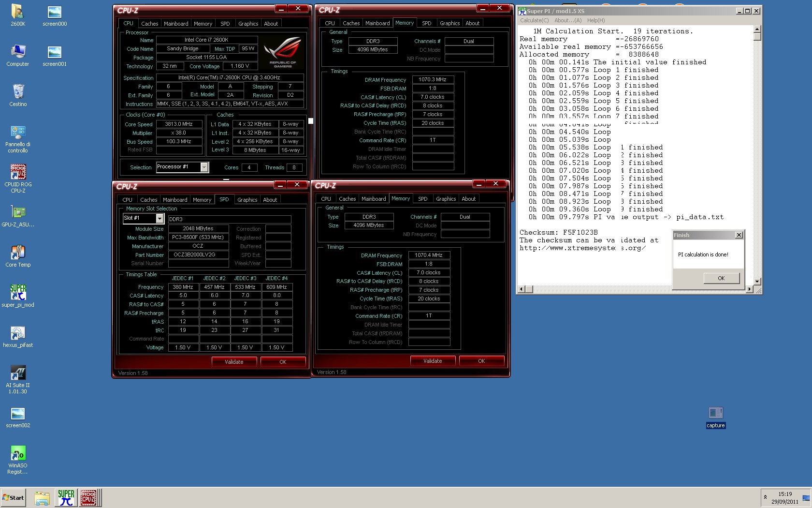Click OK in bottom-right Memory window
Image resolution: width=812 pixels, height=508 pixels.
coord(481,361)
